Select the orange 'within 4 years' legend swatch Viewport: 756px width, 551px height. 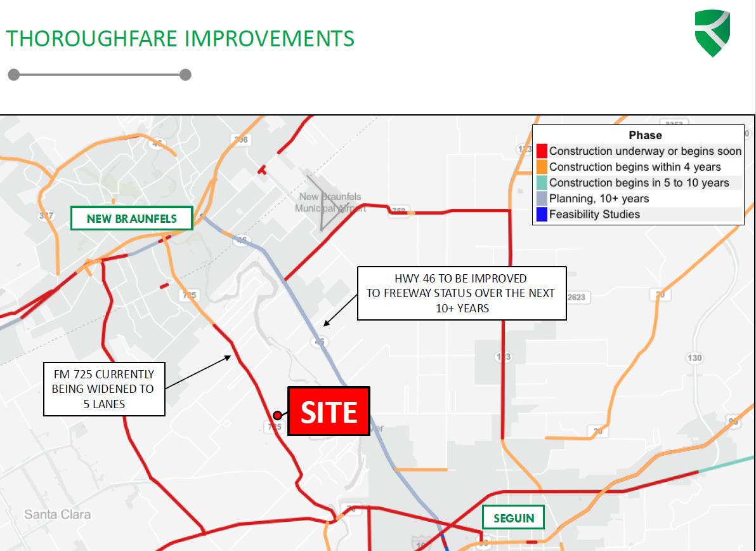pos(542,167)
